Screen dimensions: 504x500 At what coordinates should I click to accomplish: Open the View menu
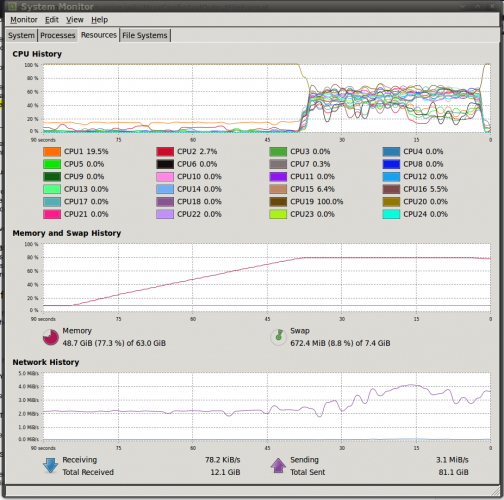(x=75, y=20)
